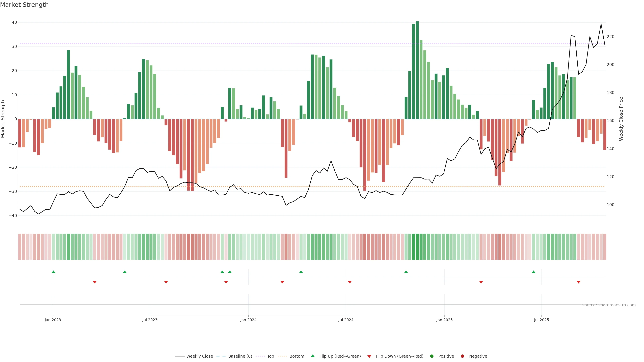Click the Weekly Close Price axis title
The image size is (644, 362).
[621, 119]
